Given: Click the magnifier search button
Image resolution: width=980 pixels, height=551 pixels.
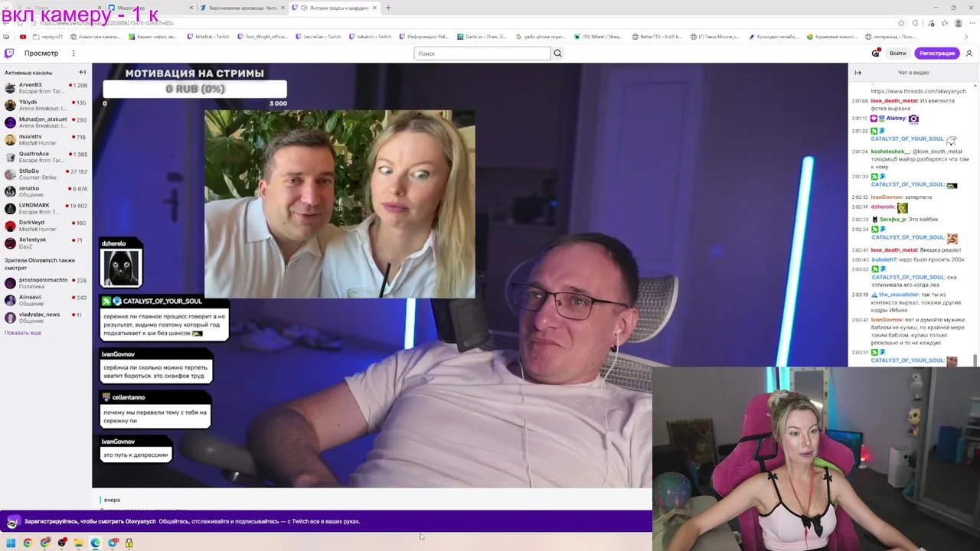Looking at the screenshot, I should coord(557,54).
